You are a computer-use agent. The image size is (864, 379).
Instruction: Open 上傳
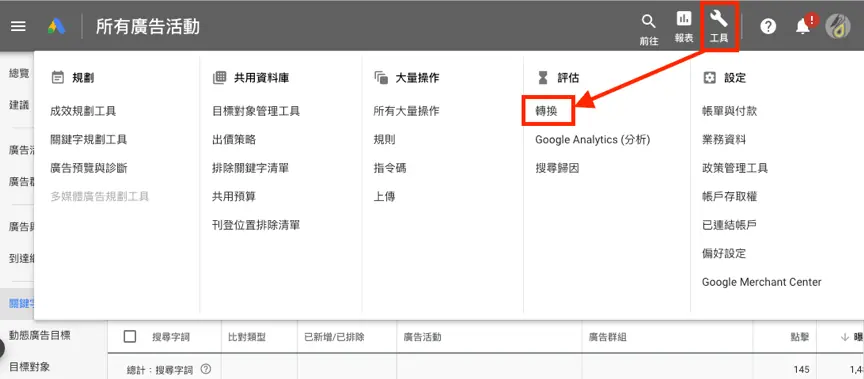click(x=385, y=196)
